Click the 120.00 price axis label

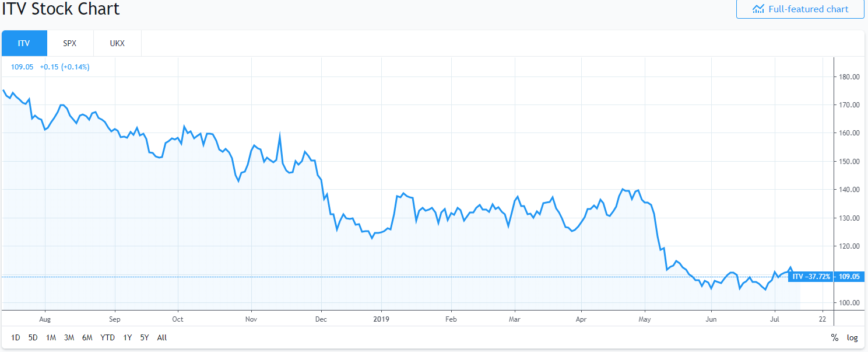coord(849,246)
